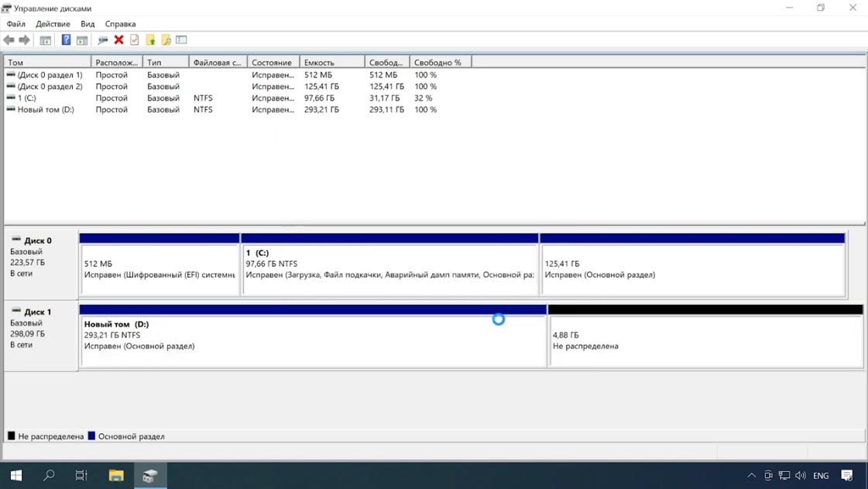Screen dimensions: 868x489
Task: Click the properties checkmark sheet icon
Action: [135, 39]
